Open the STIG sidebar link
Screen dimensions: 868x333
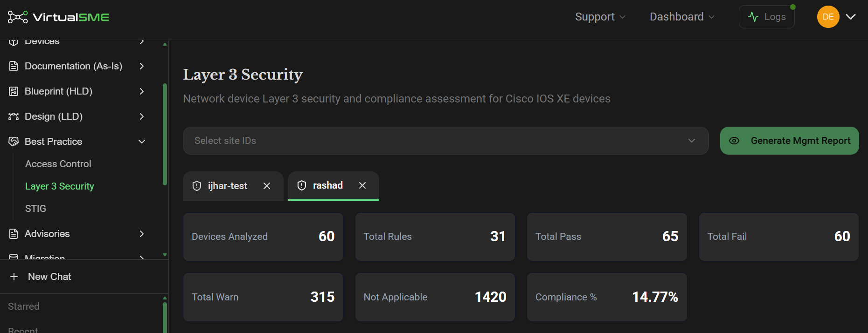pos(35,209)
